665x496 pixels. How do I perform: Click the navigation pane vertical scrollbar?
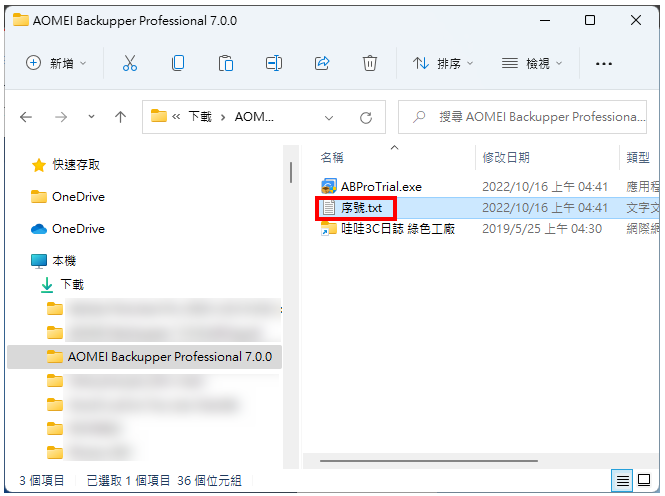click(x=291, y=173)
